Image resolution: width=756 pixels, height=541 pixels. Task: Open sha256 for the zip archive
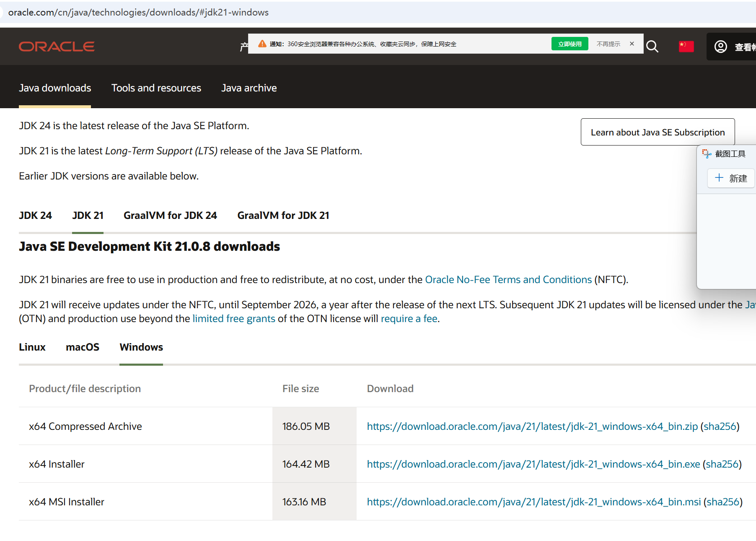720,427
